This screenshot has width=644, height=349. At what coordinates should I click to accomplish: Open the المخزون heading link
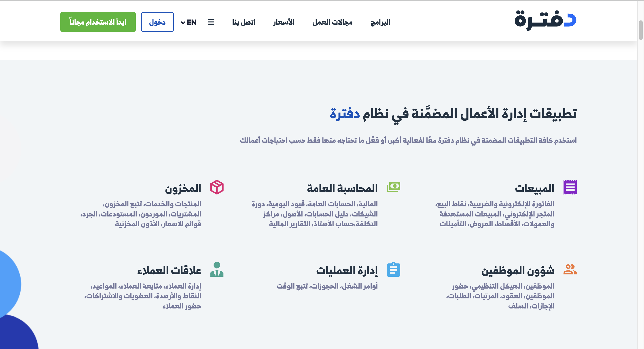[x=183, y=188]
